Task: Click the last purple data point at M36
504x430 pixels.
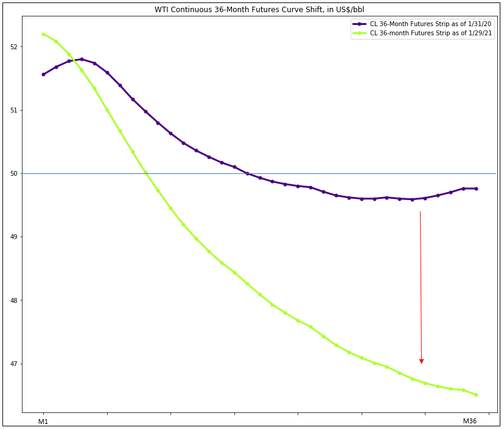Action: (477, 189)
